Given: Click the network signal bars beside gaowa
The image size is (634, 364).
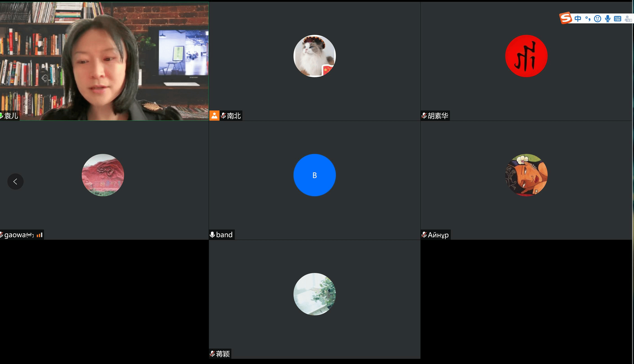Looking at the screenshot, I should coord(40,235).
